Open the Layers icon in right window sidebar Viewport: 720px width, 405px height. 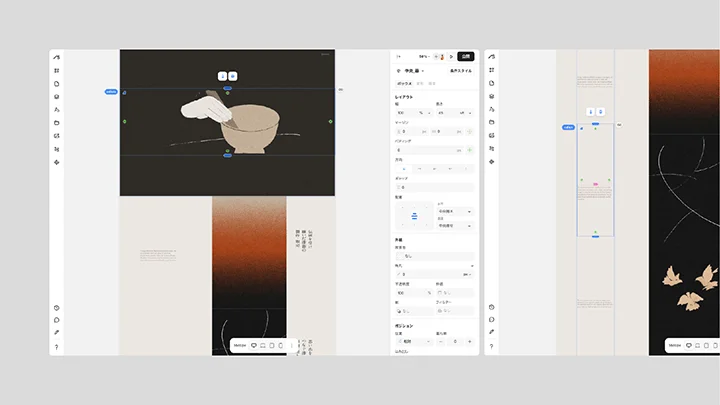coord(491,96)
